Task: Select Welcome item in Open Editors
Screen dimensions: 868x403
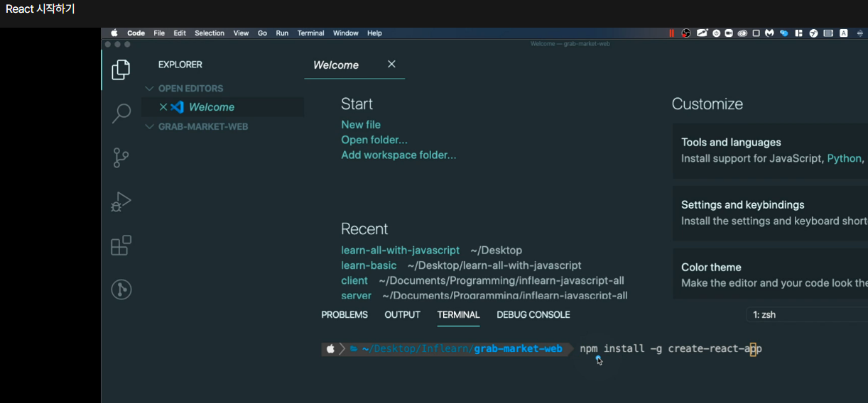Action: (222, 107)
